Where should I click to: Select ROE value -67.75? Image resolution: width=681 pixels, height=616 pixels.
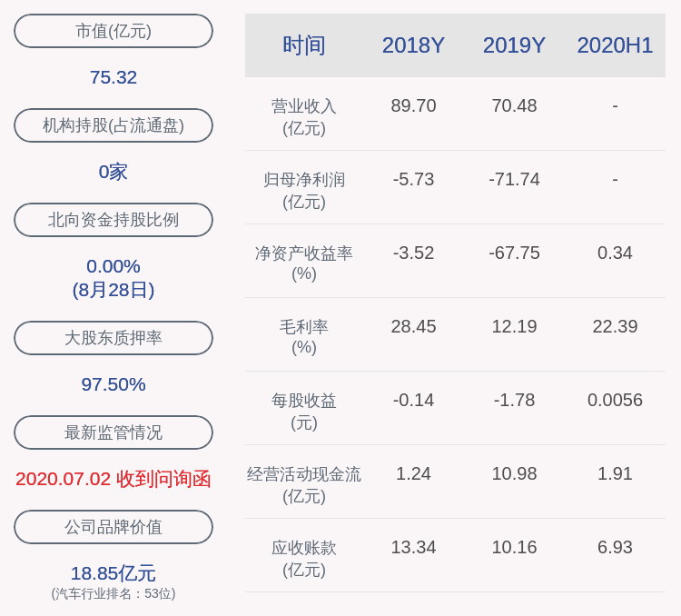[514, 253]
